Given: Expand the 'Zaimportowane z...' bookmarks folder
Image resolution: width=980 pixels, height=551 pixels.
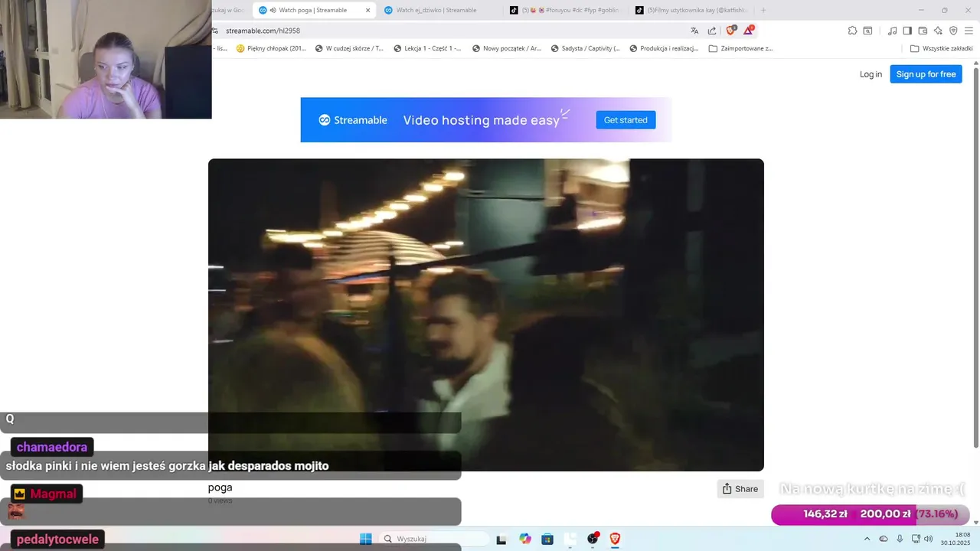Looking at the screenshot, I should [x=741, y=48].
